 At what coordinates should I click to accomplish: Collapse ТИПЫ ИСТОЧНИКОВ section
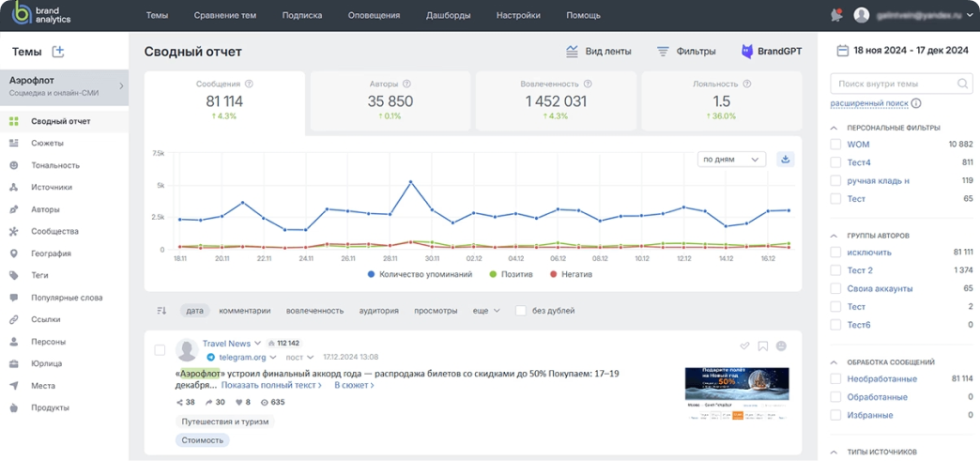click(834, 452)
